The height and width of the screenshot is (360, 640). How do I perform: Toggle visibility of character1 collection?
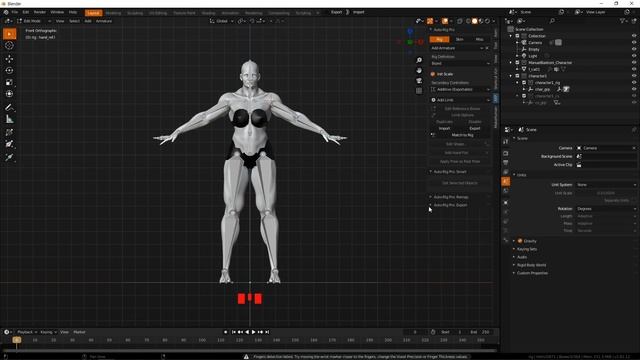click(634, 76)
